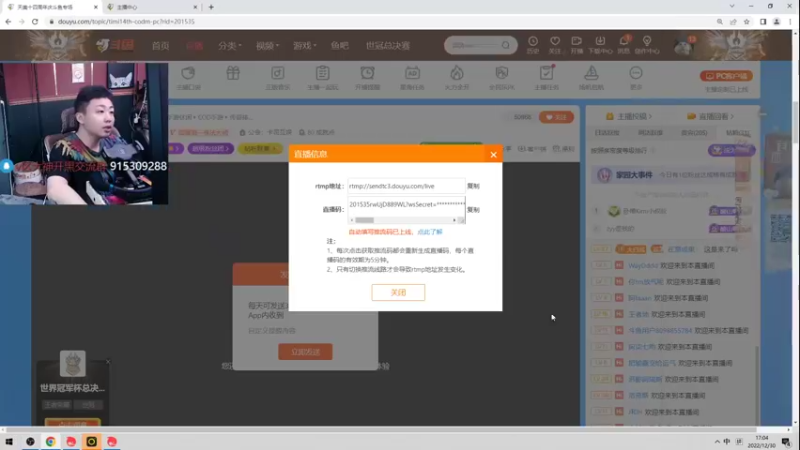
Task: Open the 正版音乐 music toolbar icon
Action: pyautogui.click(x=278, y=78)
